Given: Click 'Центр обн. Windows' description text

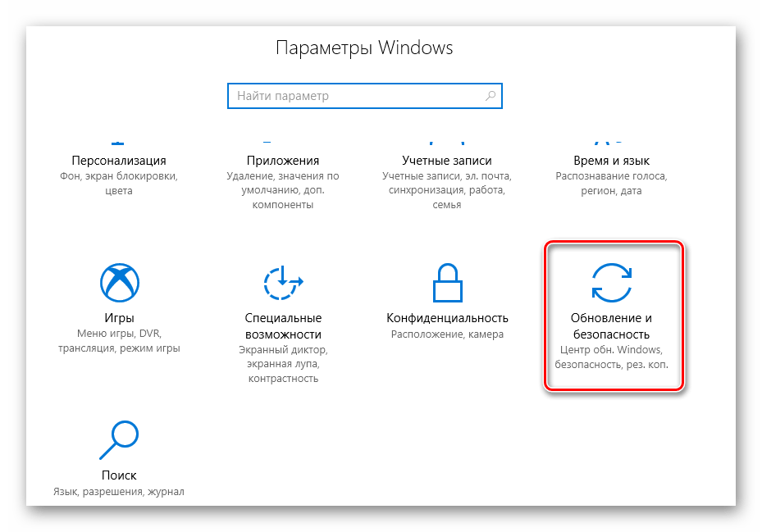Looking at the screenshot, I should [x=611, y=350].
